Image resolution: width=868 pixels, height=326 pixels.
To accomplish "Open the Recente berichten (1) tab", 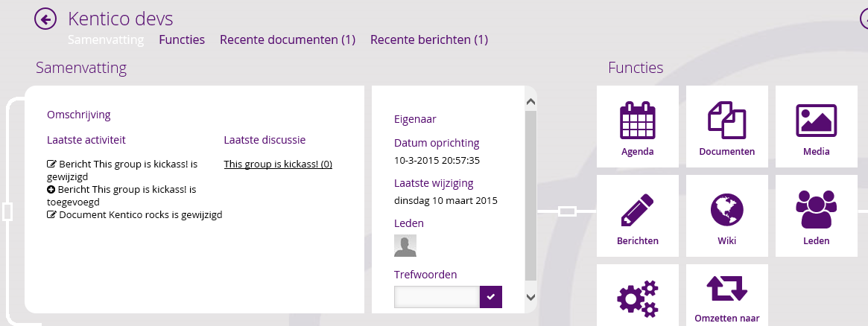I will pos(429,39).
